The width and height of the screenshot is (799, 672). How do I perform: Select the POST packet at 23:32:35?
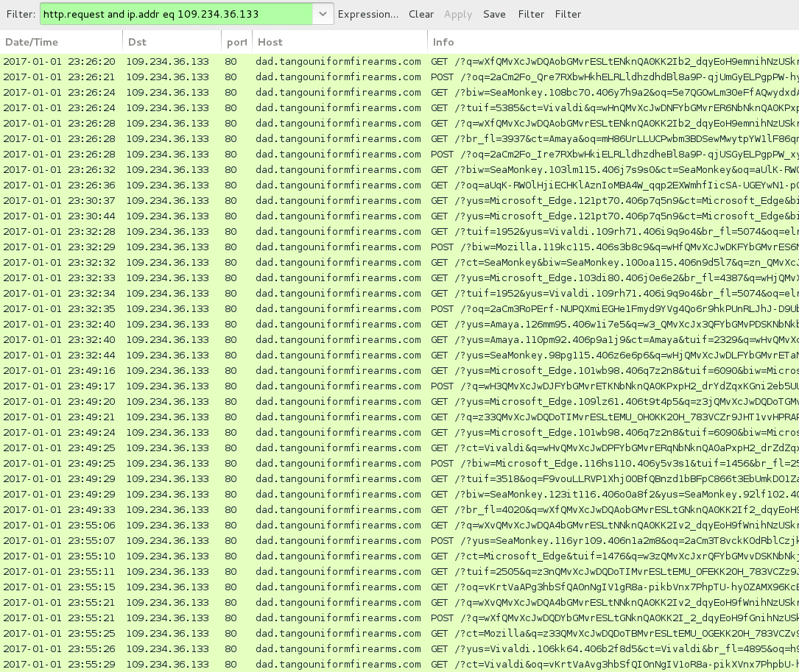coord(399,308)
